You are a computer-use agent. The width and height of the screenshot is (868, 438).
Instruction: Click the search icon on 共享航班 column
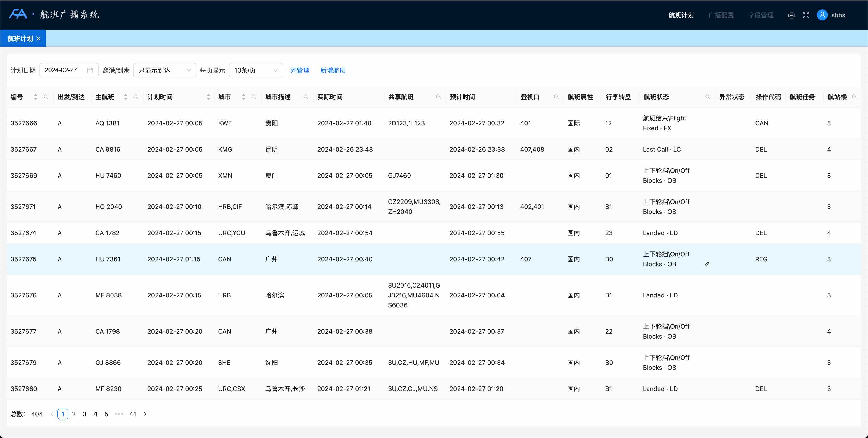point(438,97)
